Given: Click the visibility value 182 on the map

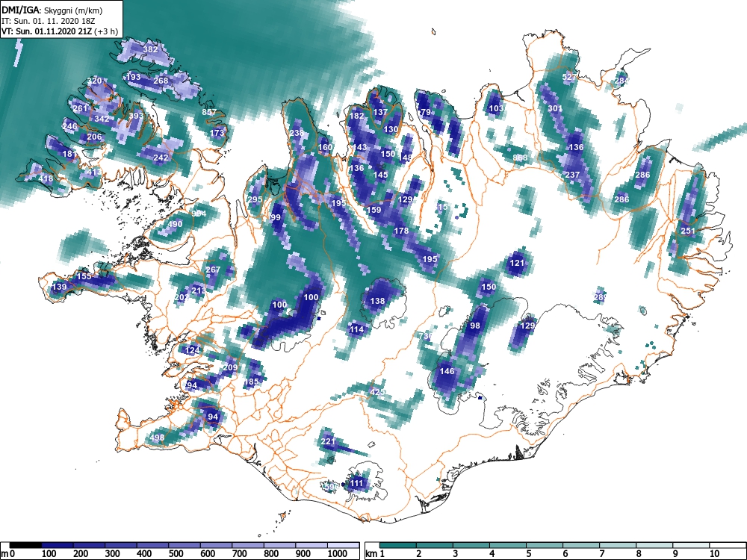Looking at the screenshot, I should tap(356, 116).
